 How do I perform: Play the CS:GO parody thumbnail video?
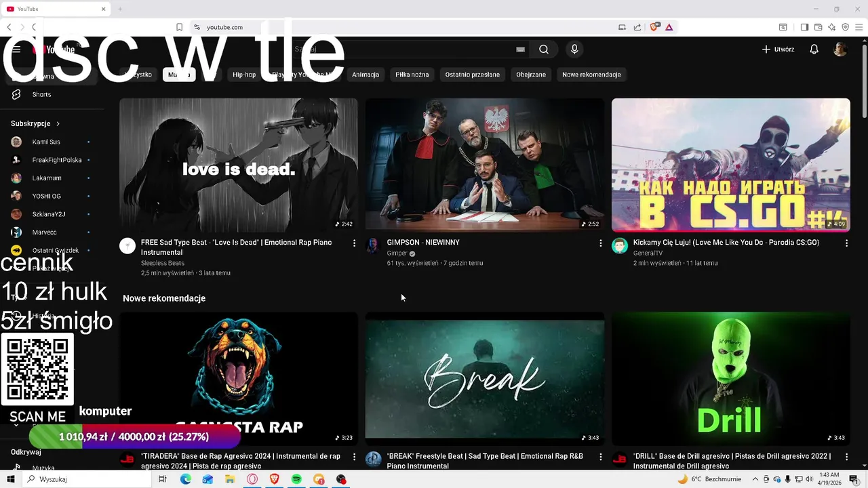pyautogui.click(x=731, y=165)
